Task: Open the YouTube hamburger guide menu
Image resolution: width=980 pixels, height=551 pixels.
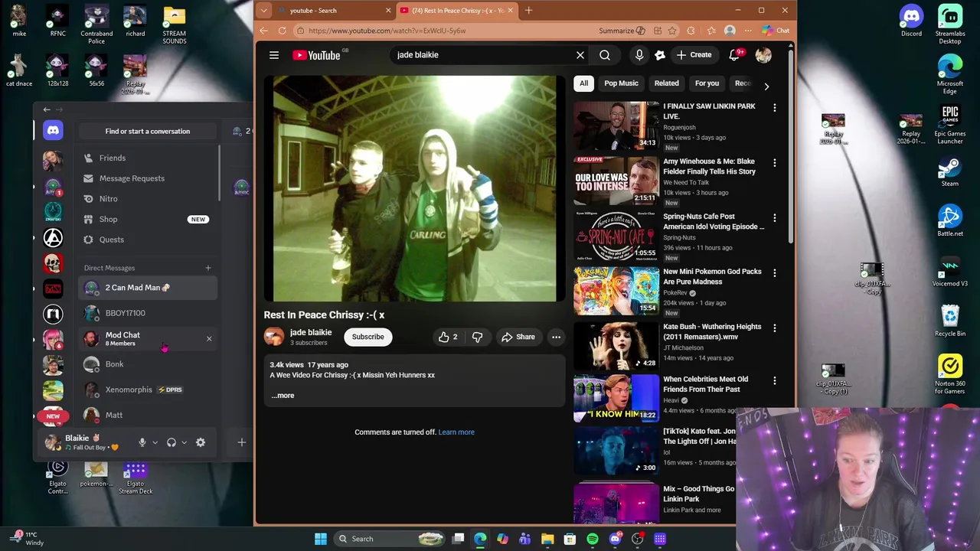Action: (273, 55)
